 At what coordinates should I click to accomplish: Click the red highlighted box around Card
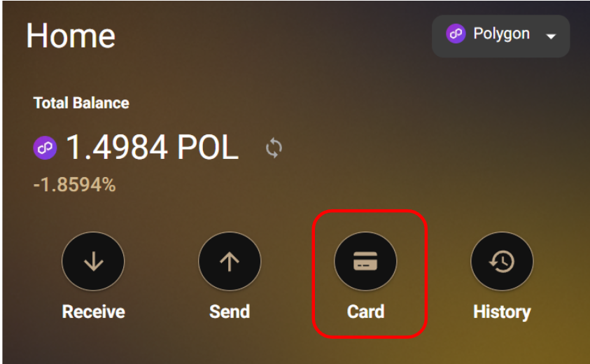[370, 274]
